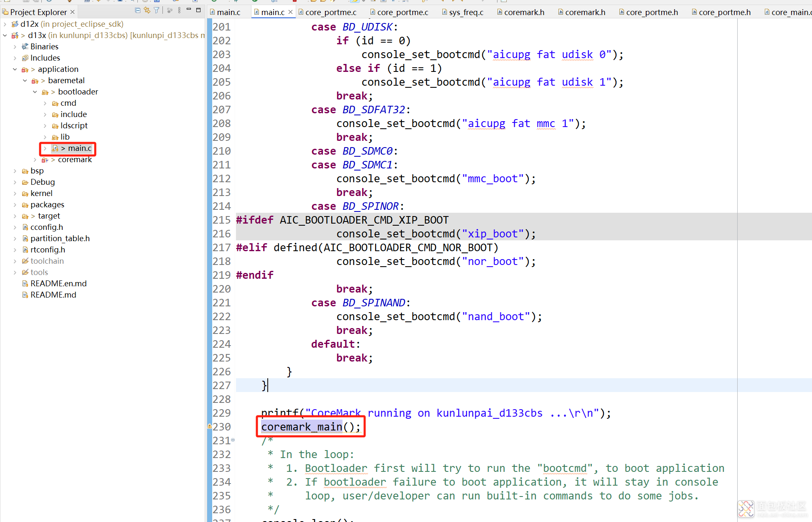Click the rtconfig.h file icon
Screen dimensions: 812x522
25,250
